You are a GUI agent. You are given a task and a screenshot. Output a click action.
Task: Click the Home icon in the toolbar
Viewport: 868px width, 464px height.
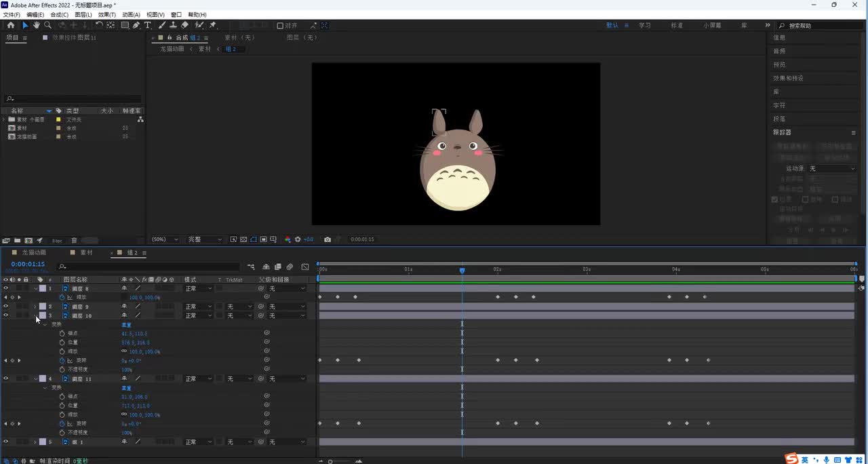11,25
